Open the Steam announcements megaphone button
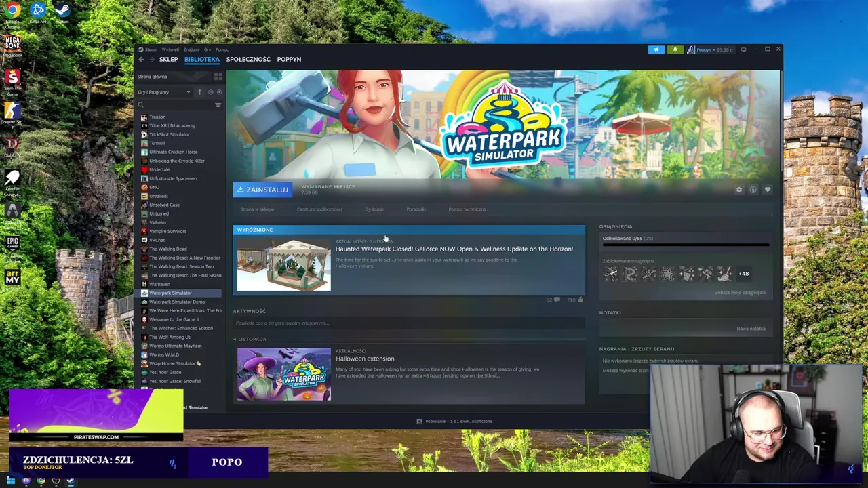868x488 pixels. click(x=656, y=49)
